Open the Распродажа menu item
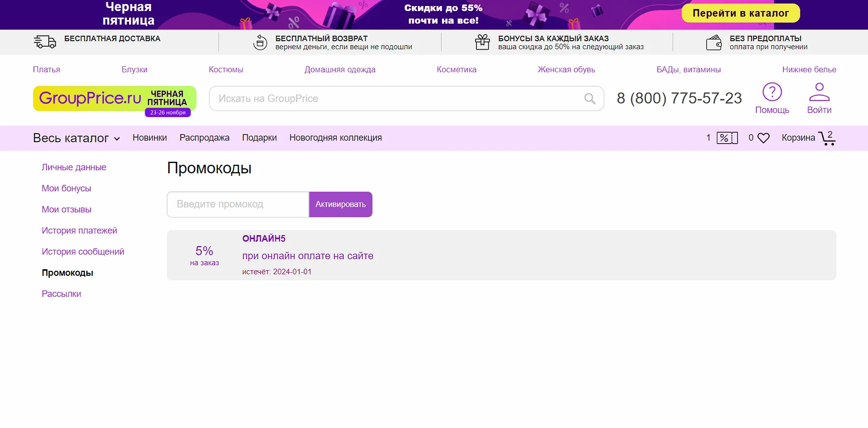The image size is (868, 428). click(x=204, y=138)
